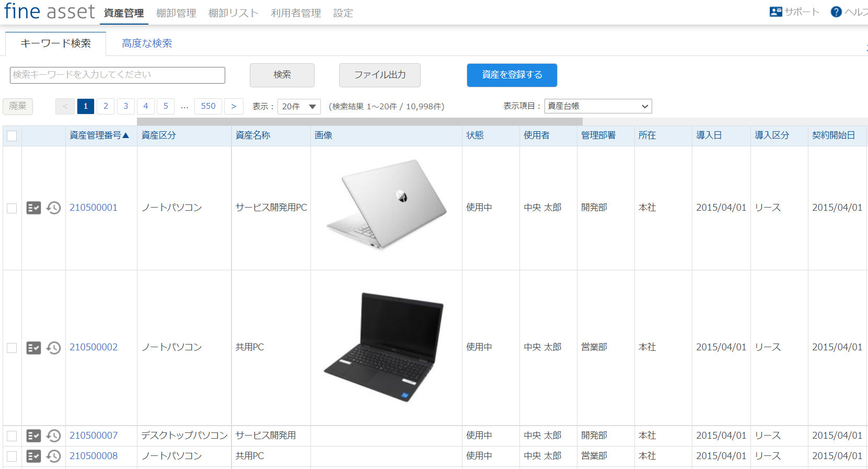
Task: Open the 資産管理 menu
Action: coord(124,13)
